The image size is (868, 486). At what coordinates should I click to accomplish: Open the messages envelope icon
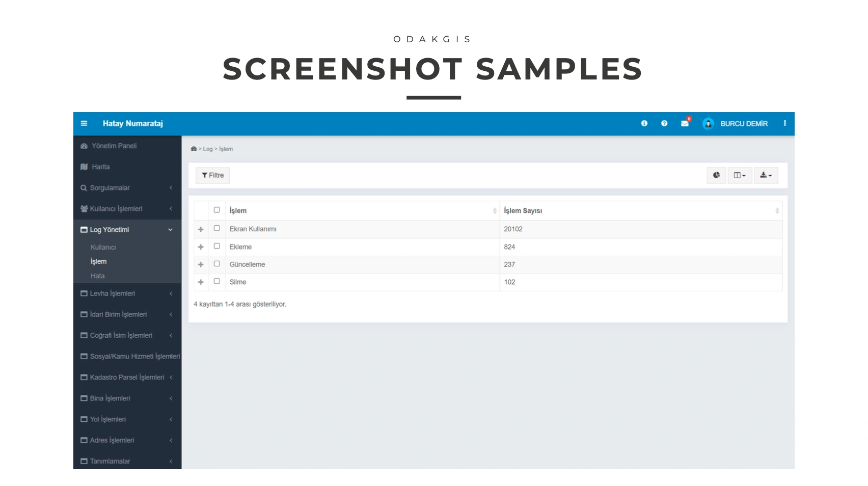(x=685, y=123)
